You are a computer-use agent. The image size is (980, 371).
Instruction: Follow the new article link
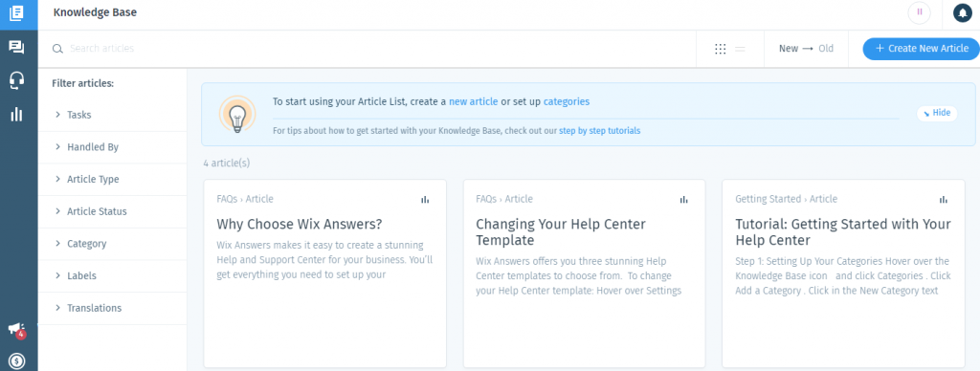click(x=473, y=101)
